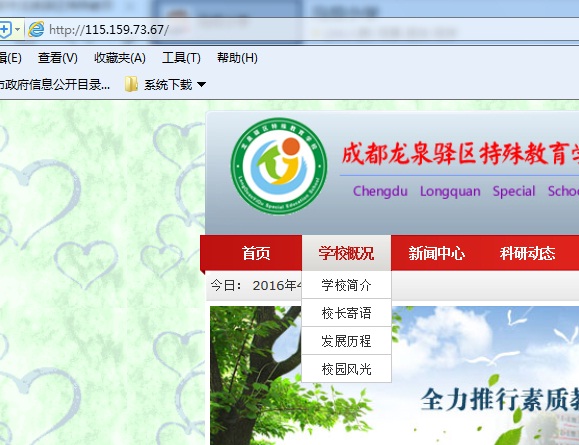
Task: Open the 政府信息公开目录 favorites link
Action: coord(55,85)
